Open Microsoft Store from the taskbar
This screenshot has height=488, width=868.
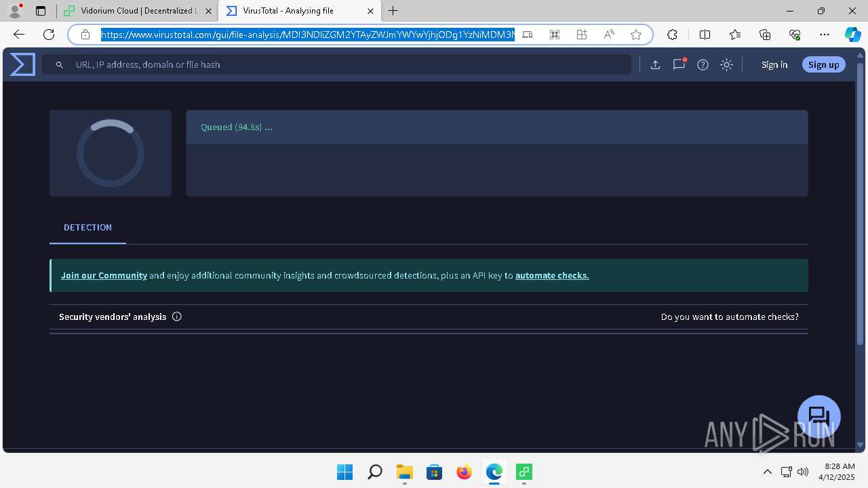coord(435,472)
